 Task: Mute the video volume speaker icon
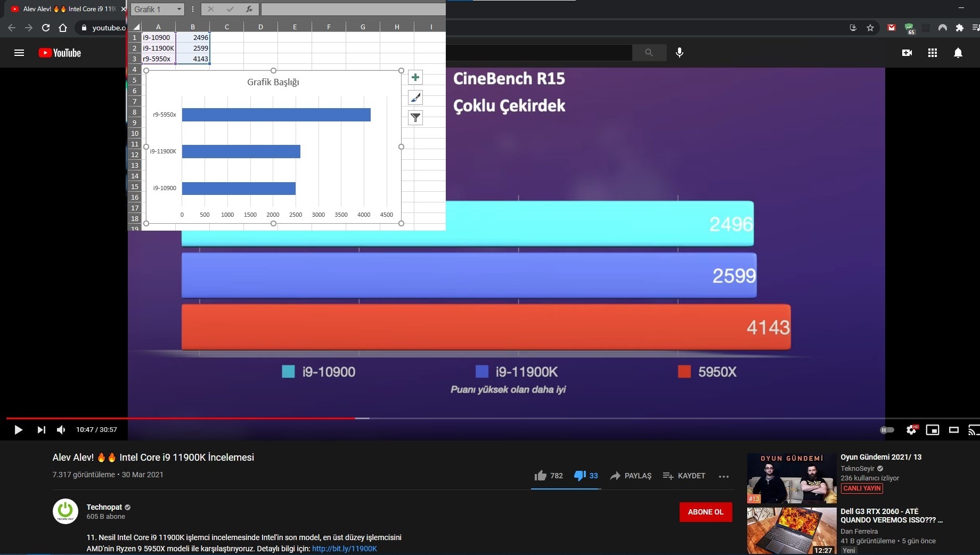(x=61, y=430)
